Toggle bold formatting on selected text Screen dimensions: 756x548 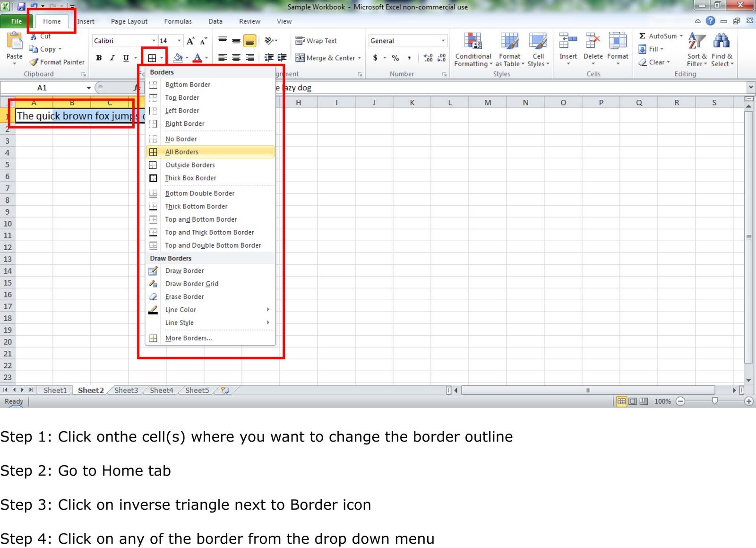[99, 58]
